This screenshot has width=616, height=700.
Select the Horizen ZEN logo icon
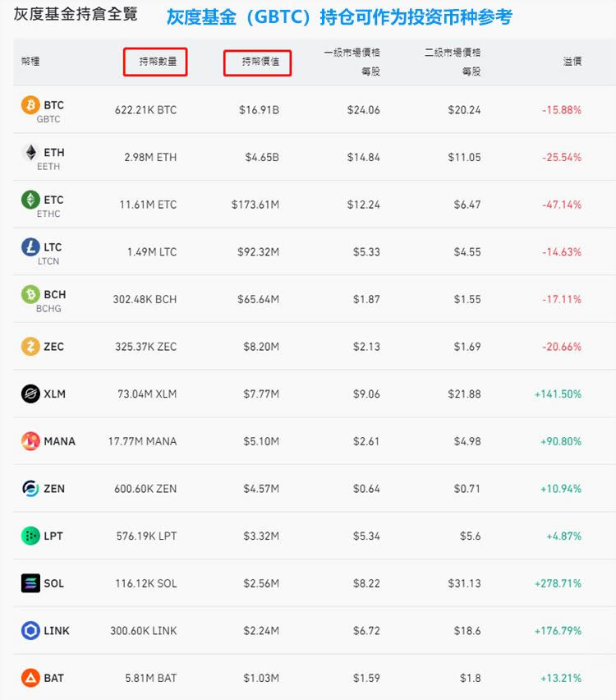pos(30,488)
